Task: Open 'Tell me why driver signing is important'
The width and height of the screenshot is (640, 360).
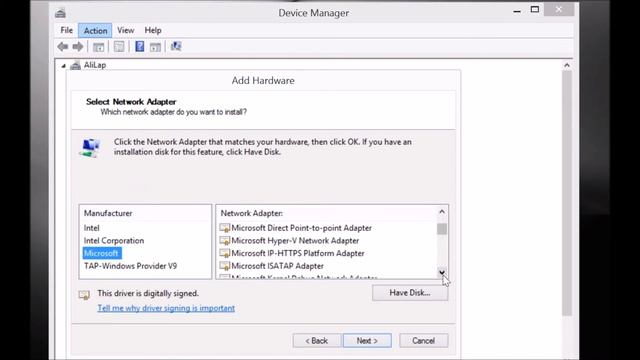Action: pos(166,308)
